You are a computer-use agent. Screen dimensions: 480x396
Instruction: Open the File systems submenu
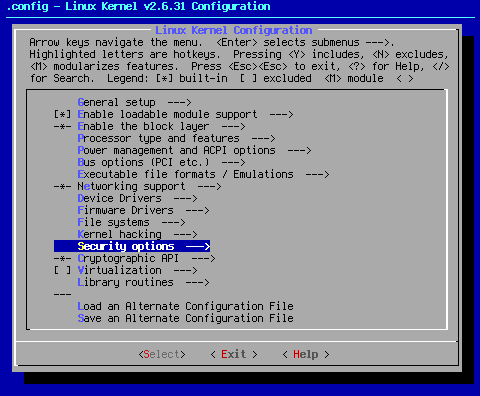point(131,222)
